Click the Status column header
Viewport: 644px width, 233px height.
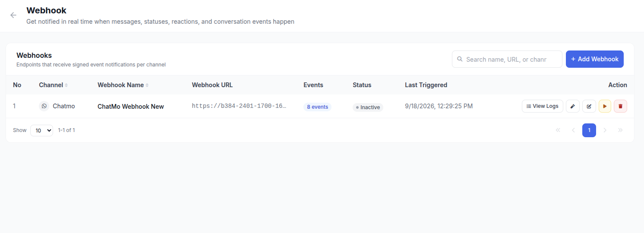click(362, 85)
